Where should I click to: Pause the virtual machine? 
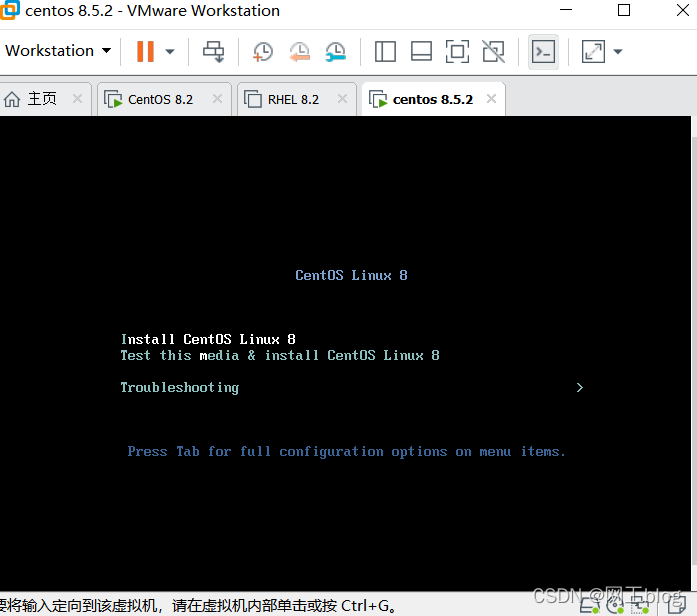coord(145,52)
